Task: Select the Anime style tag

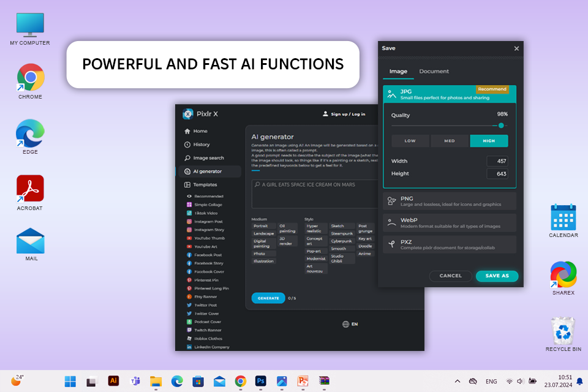Action: [364, 254]
